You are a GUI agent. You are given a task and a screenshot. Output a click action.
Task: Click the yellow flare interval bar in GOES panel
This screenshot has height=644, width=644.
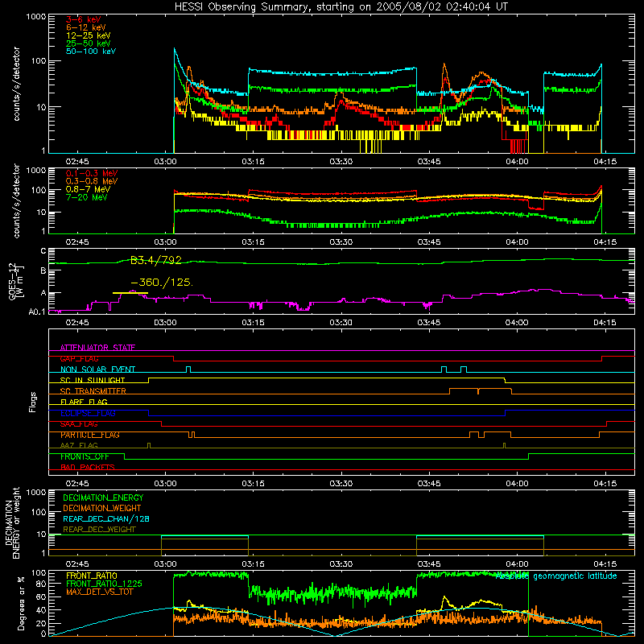click(x=130, y=293)
